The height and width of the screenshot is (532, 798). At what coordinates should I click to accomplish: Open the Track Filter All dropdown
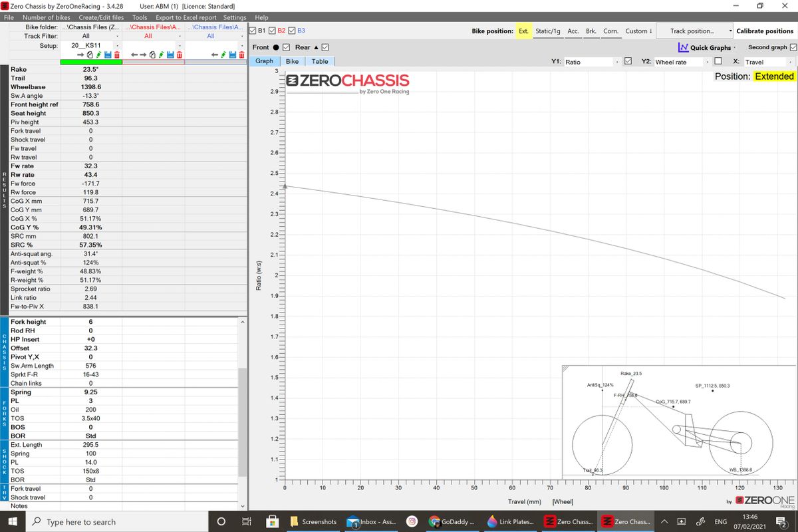91,36
